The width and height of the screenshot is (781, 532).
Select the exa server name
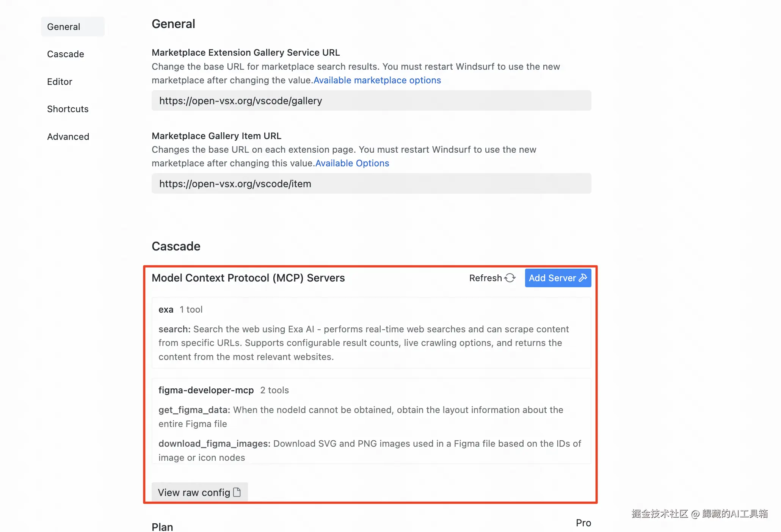(x=166, y=310)
